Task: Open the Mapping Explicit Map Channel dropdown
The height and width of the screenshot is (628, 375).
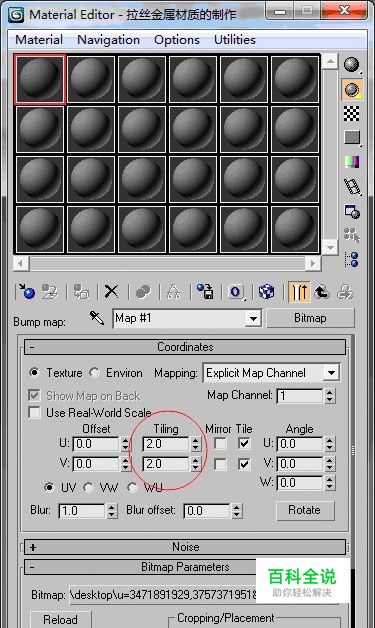Action: coord(331,373)
